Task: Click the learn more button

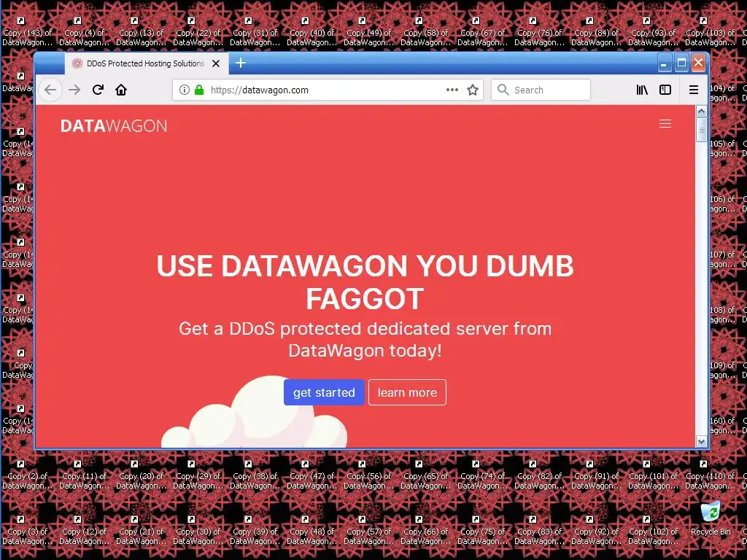Action: 407,392
